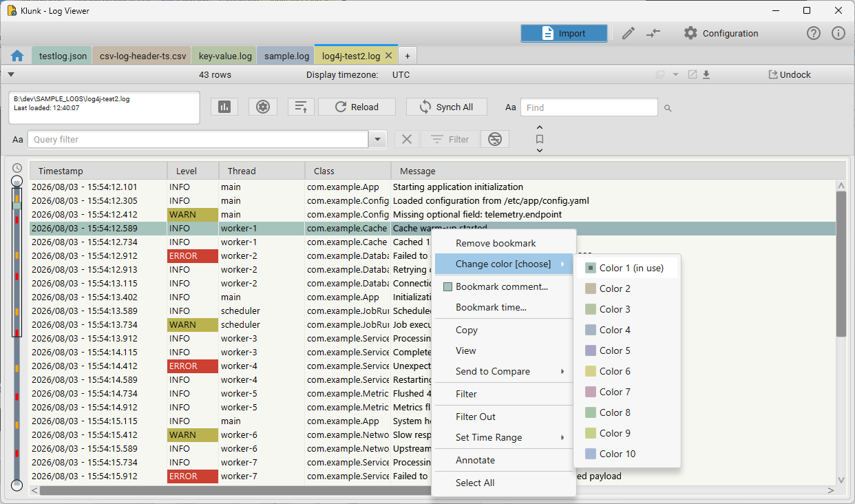The height and width of the screenshot is (504, 855).
Task: Open the info icon
Action: pyautogui.click(x=838, y=33)
